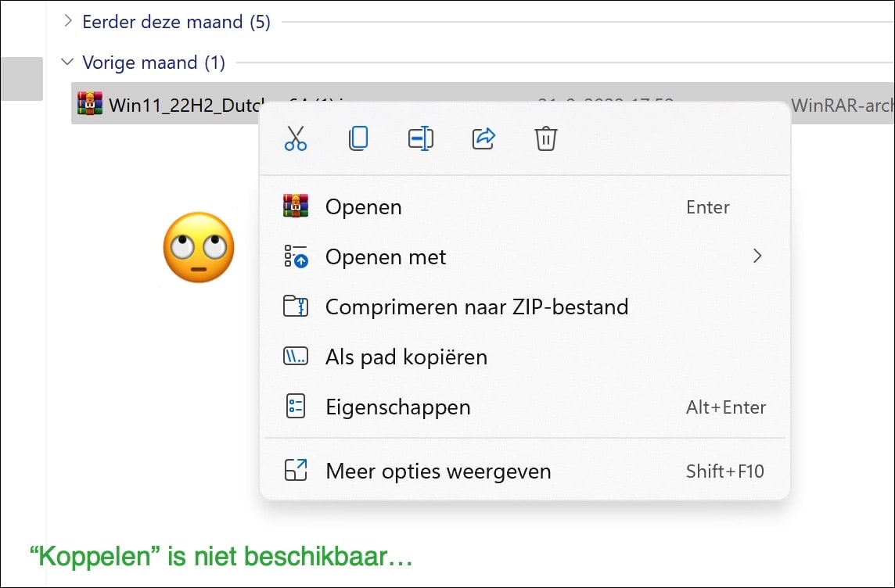Open Eigenschappen for the file
The width and height of the screenshot is (895, 588).
pos(397,407)
